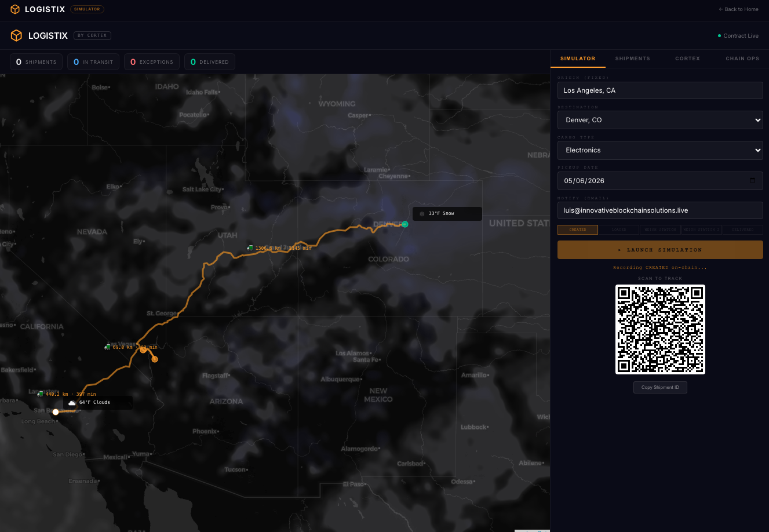Viewport: 769px width, 532px height.
Task: Click the "64°F Clouds" weather label
Action: click(x=94, y=402)
